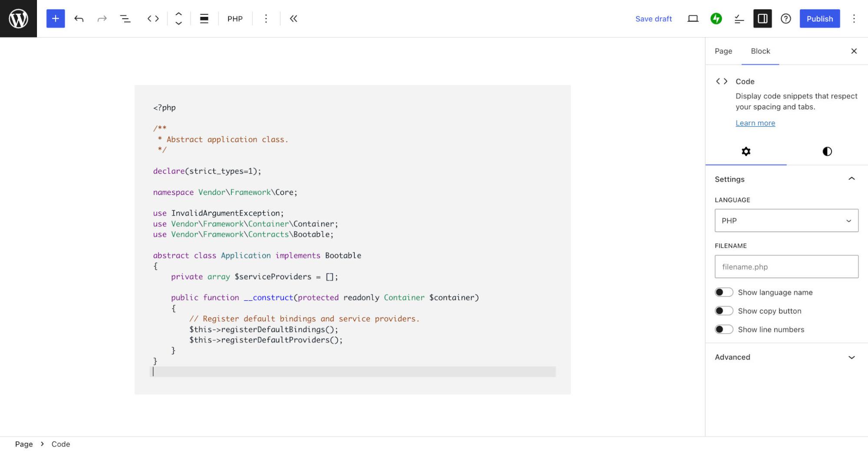This screenshot has height=451, width=868.
Task: Open the Help icon
Action: pyautogui.click(x=786, y=19)
